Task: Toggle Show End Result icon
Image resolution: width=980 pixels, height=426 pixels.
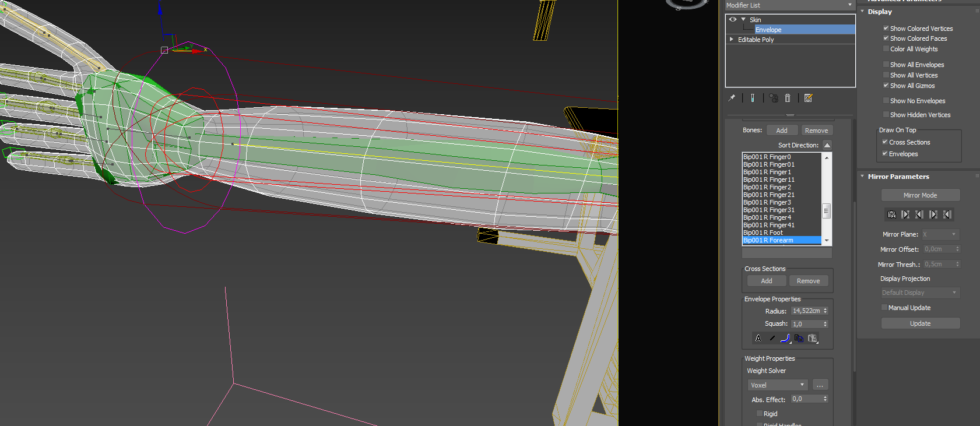Action: tap(753, 98)
